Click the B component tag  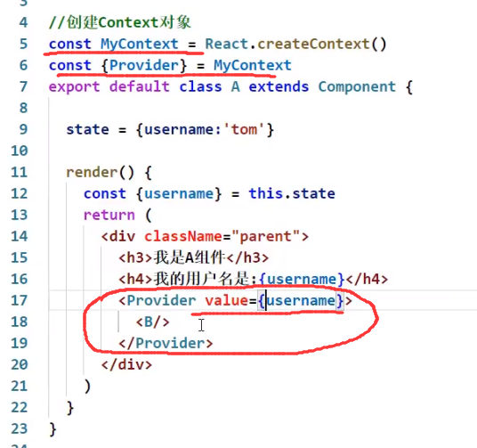tap(153, 322)
